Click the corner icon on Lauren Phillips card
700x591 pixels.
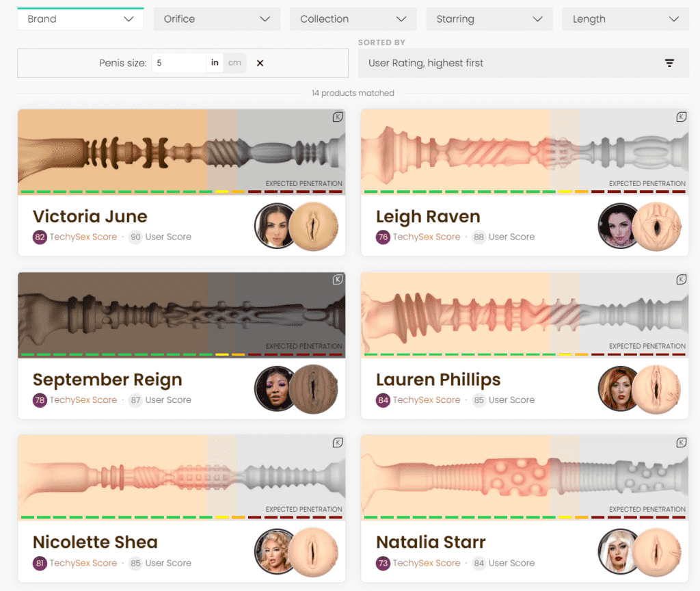coord(681,280)
